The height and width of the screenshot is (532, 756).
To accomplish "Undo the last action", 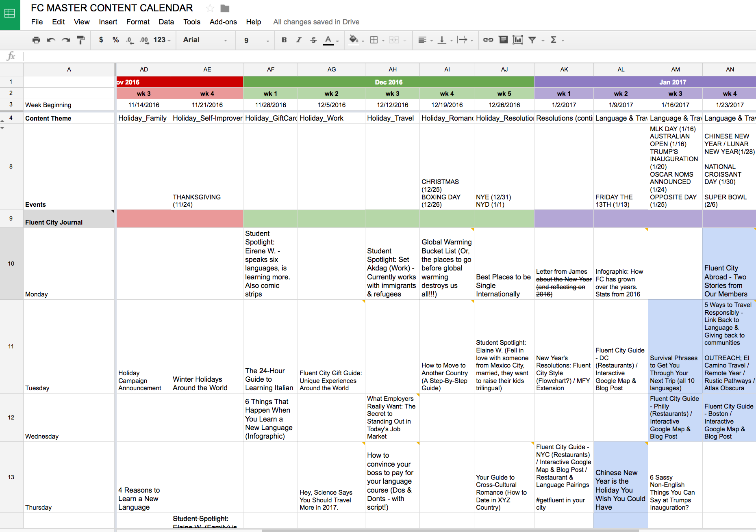I will 51,40.
